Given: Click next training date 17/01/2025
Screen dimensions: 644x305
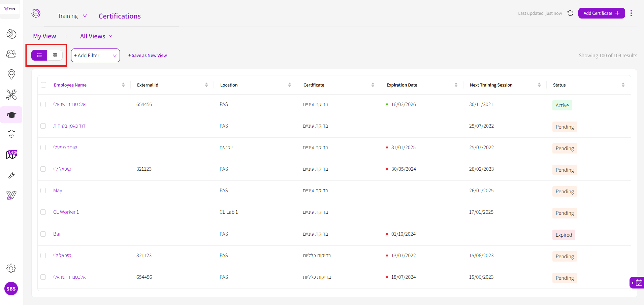Looking at the screenshot, I should (481, 212).
